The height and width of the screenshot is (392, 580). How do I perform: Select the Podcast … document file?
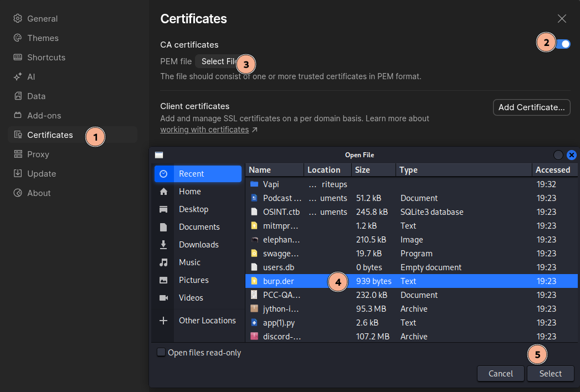tap(412, 198)
